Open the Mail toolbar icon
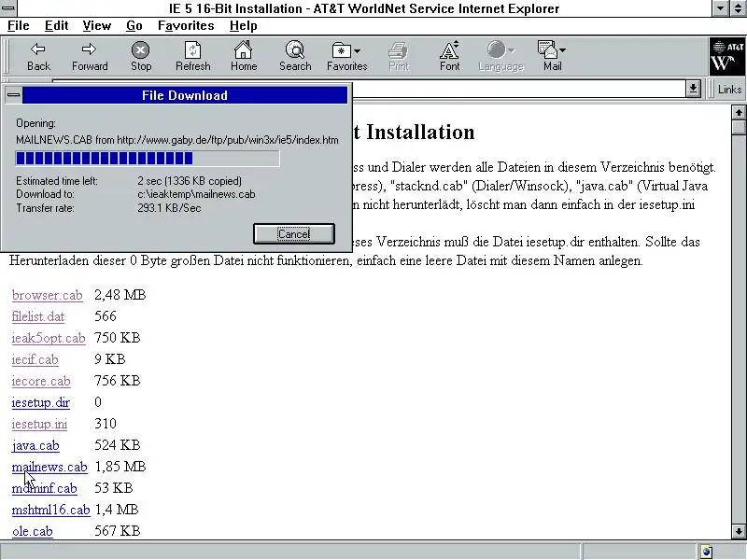This screenshot has width=747, height=560. click(547, 49)
